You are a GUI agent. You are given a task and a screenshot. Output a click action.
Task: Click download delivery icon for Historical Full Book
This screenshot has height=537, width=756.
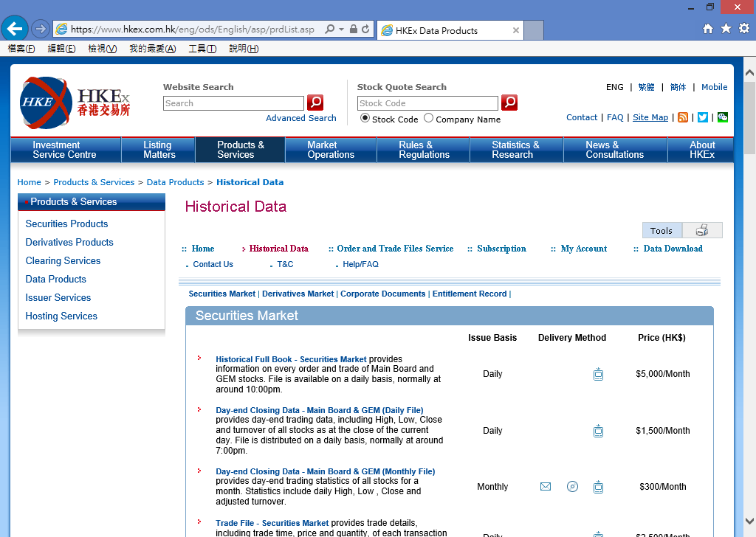pyautogui.click(x=598, y=374)
